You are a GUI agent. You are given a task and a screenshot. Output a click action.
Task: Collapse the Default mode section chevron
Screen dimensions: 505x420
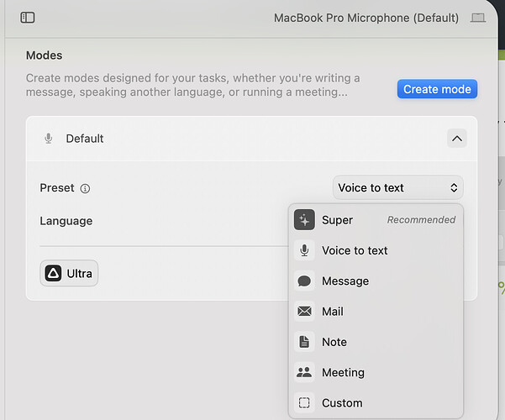456,139
